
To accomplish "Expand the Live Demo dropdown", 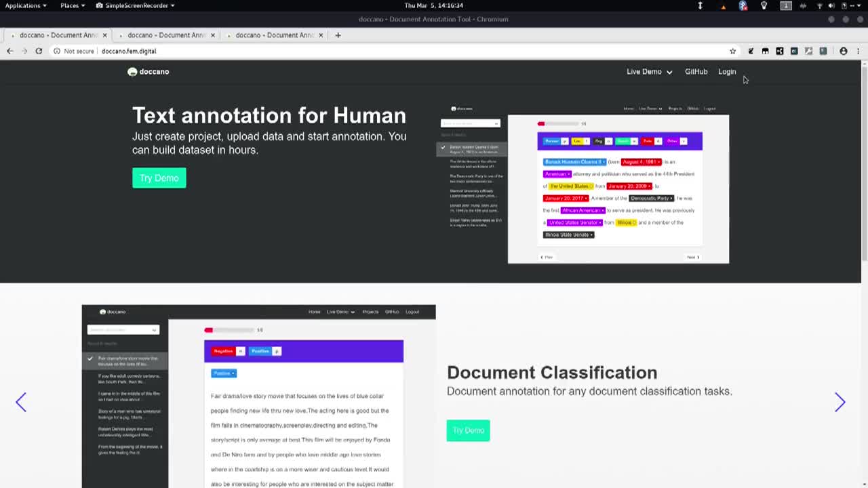I will coord(649,71).
